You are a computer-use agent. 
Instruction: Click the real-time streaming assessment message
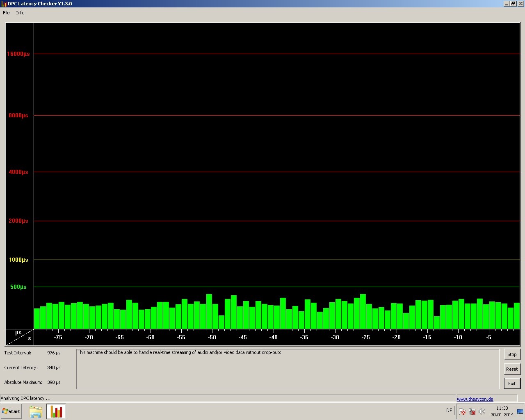click(180, 352)
